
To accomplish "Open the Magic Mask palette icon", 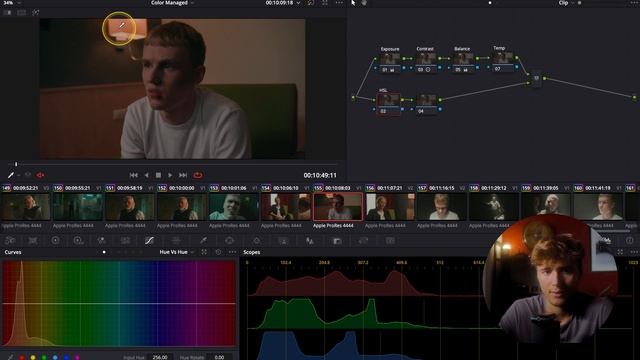I will (283, 241).
